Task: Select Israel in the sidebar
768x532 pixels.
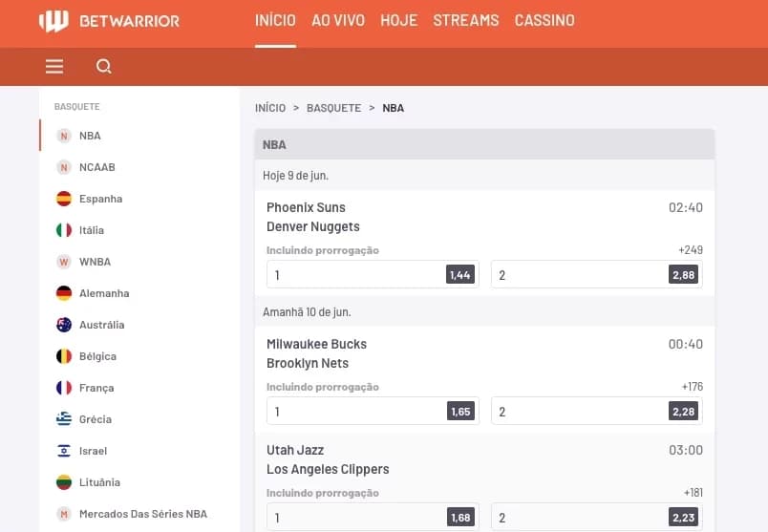Action: pos(93,451)
